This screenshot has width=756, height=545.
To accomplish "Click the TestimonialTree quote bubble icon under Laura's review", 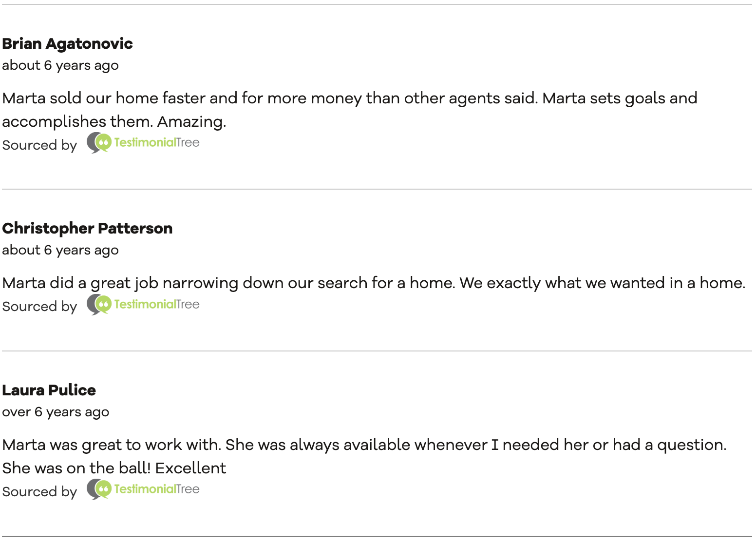I will (x=99, y=489).
